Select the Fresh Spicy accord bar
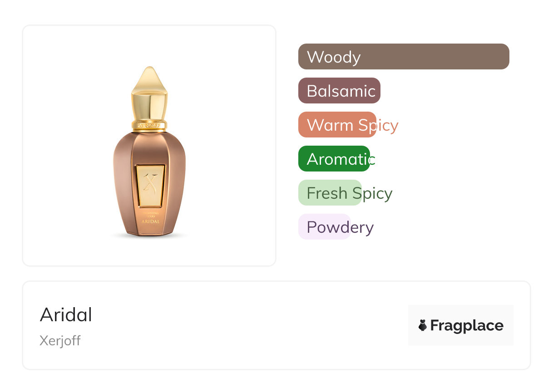Image resolution: width=553 pixels, height=392 pixels. (330, 193)
